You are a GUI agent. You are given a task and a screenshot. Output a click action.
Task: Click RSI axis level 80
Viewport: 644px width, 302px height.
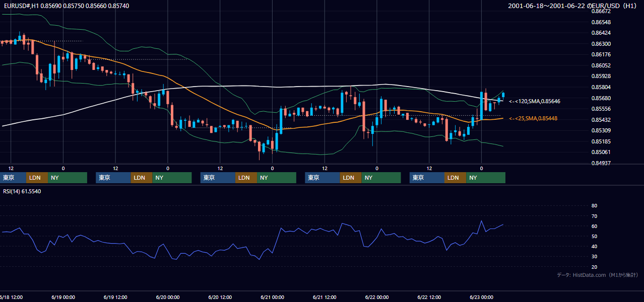[594, 206]
